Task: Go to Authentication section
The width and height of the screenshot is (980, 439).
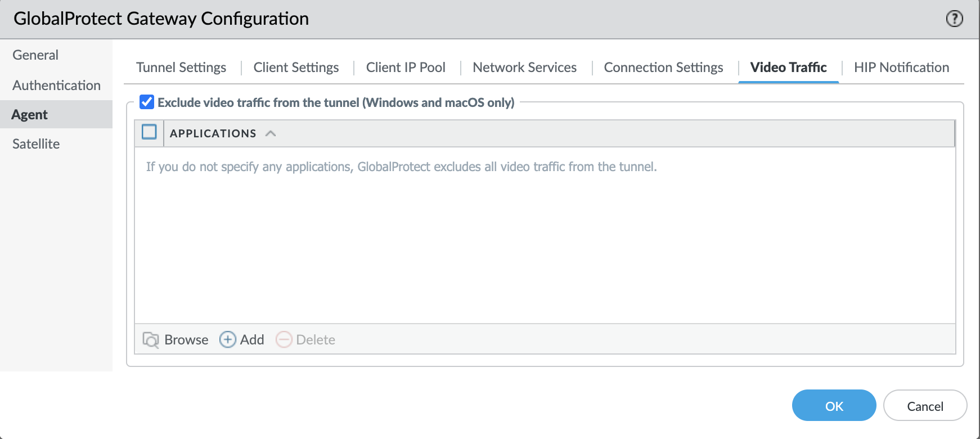Action: tap(56, 86)
